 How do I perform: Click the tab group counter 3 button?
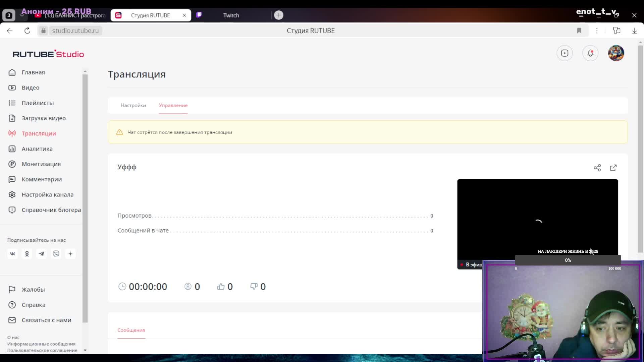tap(9, 15)
